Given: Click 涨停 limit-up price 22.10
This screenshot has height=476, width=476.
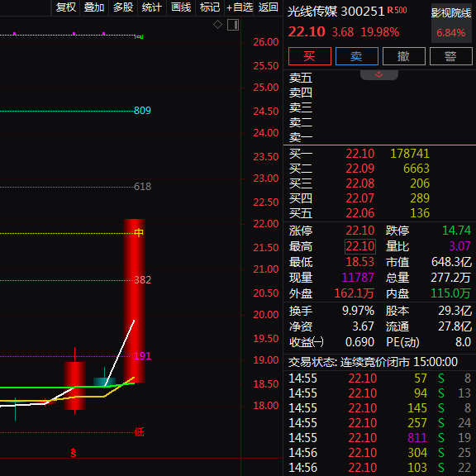Looking at the screenshot, I should (360, 231).
